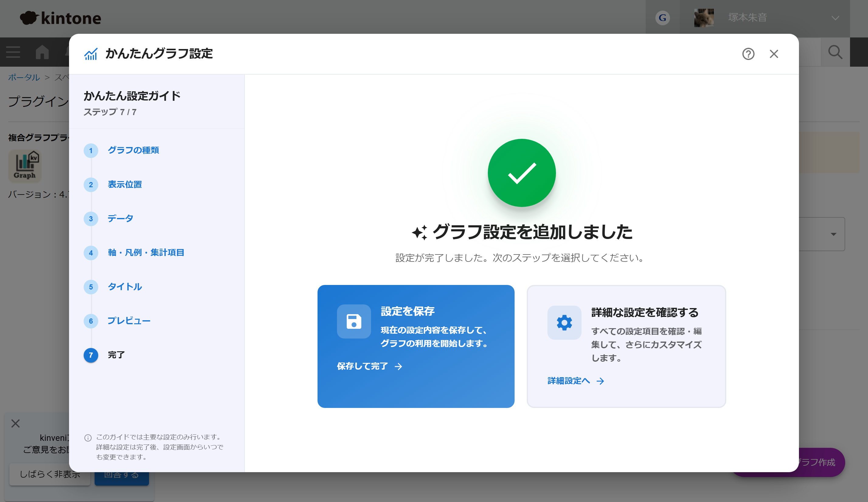Dismiss the kinveni feedback popup with X
The height and width of the screenshot is (502, 868).
(x=16, y=423)
